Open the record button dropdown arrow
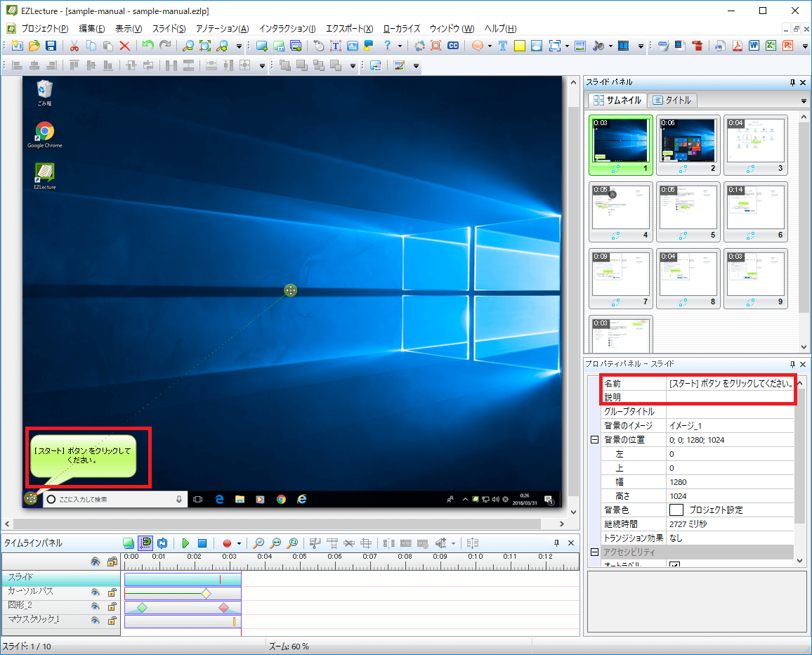Screen dimensions: 812x655 [x=239, y=543]
